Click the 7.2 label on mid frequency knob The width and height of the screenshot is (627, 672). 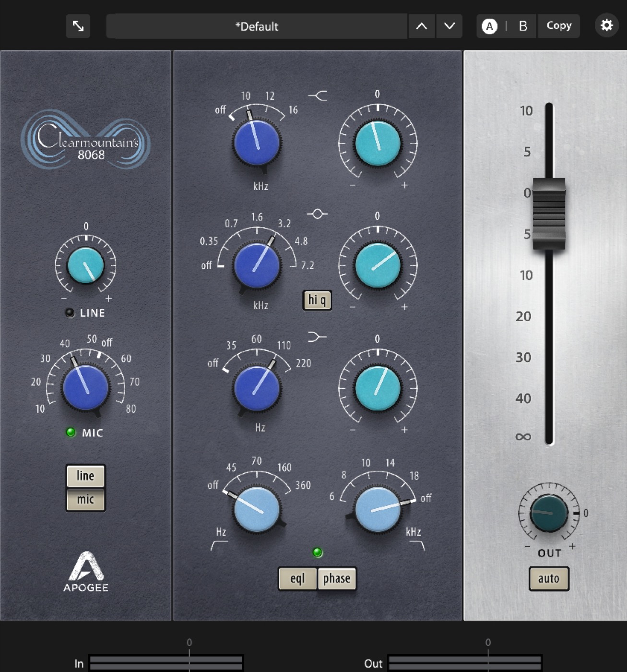point(308,265)
